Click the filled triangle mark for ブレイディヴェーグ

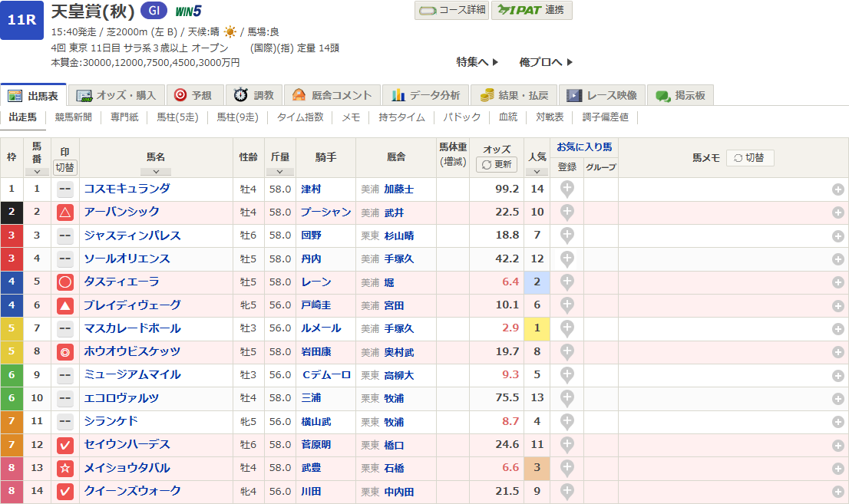coord(65,306)
